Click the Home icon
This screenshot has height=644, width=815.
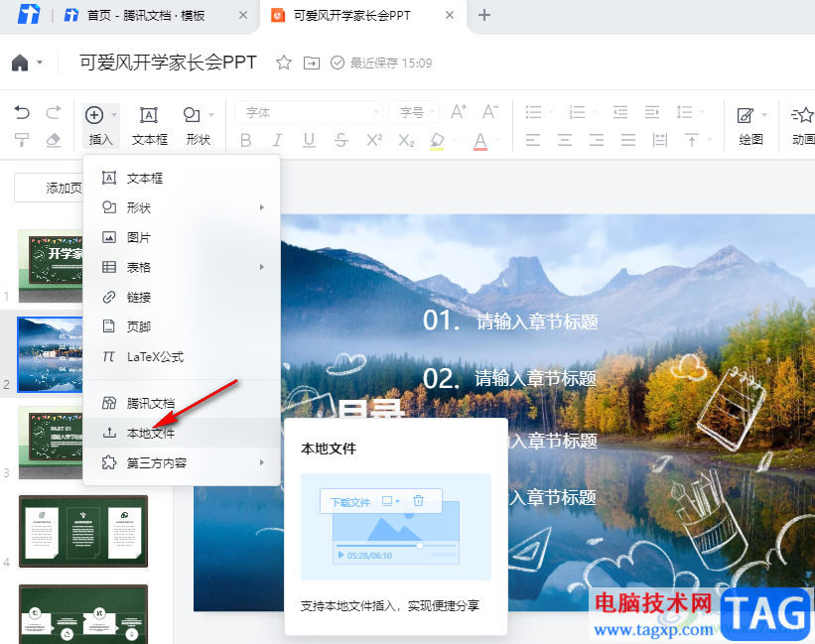coord(20,63)
